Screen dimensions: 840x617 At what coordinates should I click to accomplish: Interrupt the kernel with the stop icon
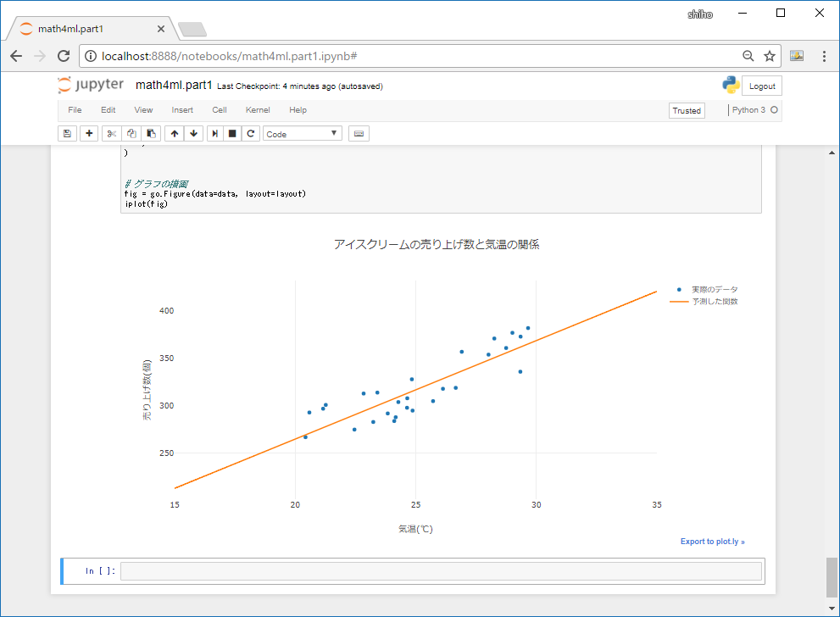(232, 133)
